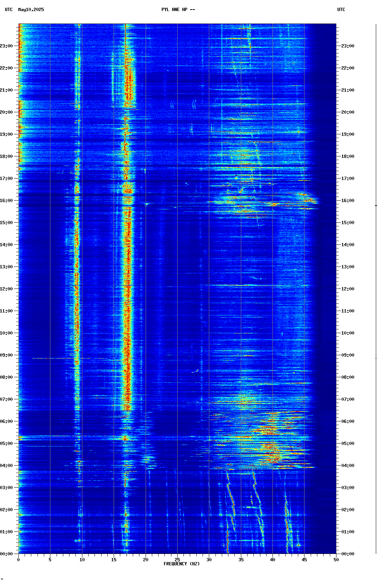This screenshot has width=392, height=583.
Task: Click '06:00' on the left time axis
Action: pyautogui.click(x=6, y=421)
